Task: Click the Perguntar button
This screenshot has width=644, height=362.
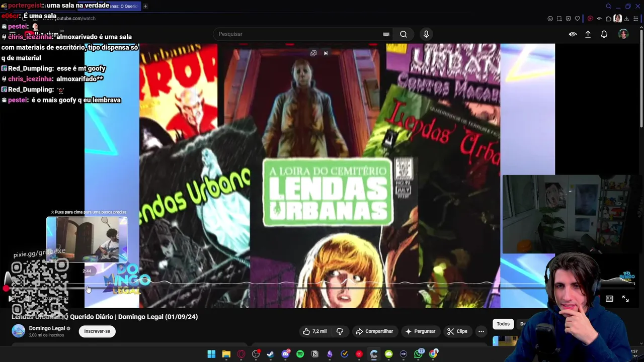Action: coord(421,331)
